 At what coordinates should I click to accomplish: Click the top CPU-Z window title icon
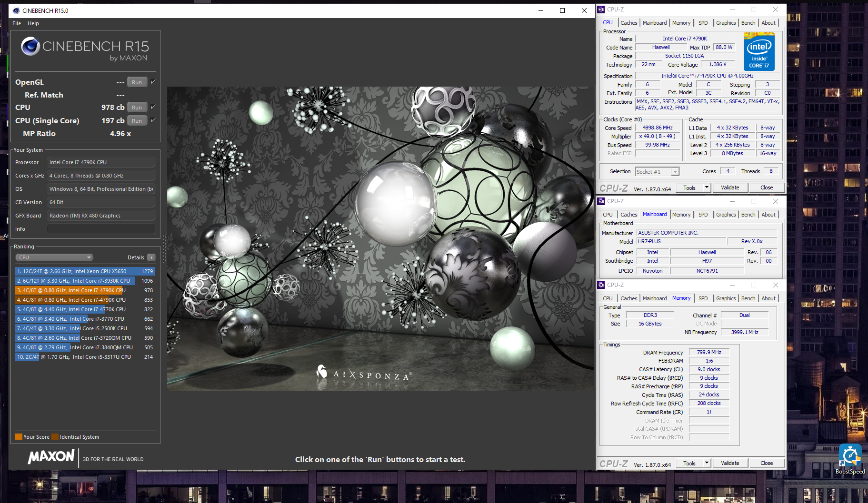click(601, 10)
